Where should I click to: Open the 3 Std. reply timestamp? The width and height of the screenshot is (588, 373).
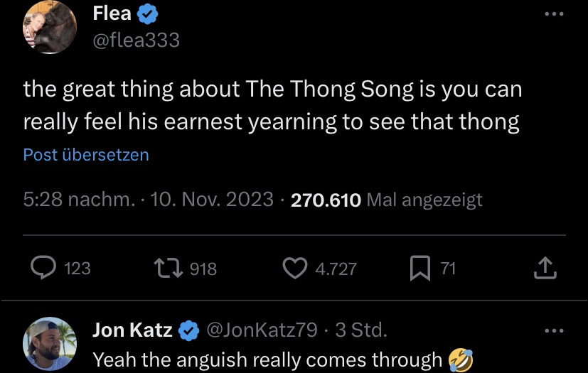tap(360, 330)
